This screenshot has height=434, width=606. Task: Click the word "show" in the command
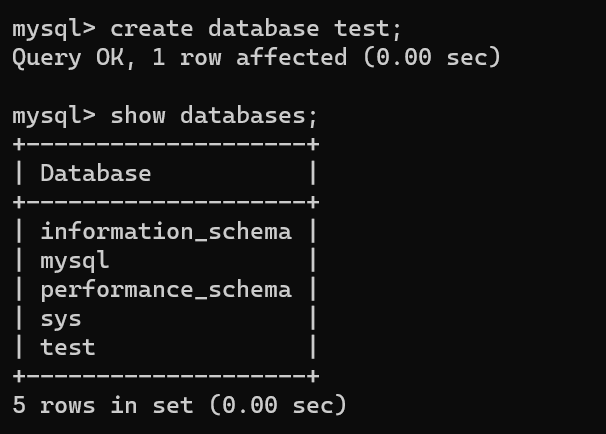pos(138,115)
